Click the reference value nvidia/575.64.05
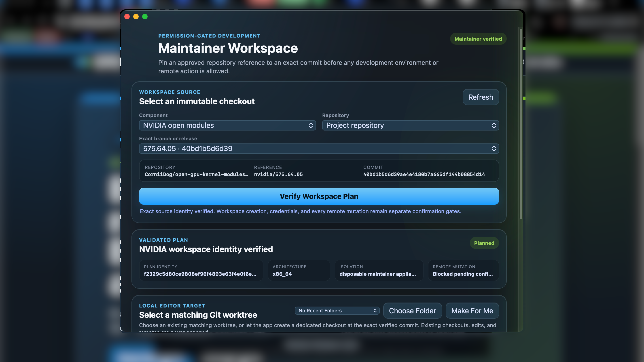Image resolution: width=644 pixels, height=362 pixels. click(278, 174)
